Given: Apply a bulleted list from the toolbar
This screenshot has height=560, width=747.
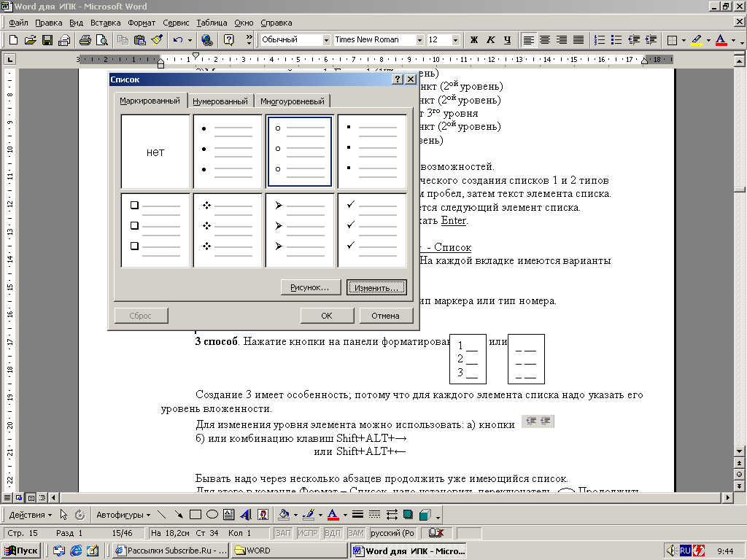Looking at the screenshot, I should pyautogui.click(x=616, y=40).
